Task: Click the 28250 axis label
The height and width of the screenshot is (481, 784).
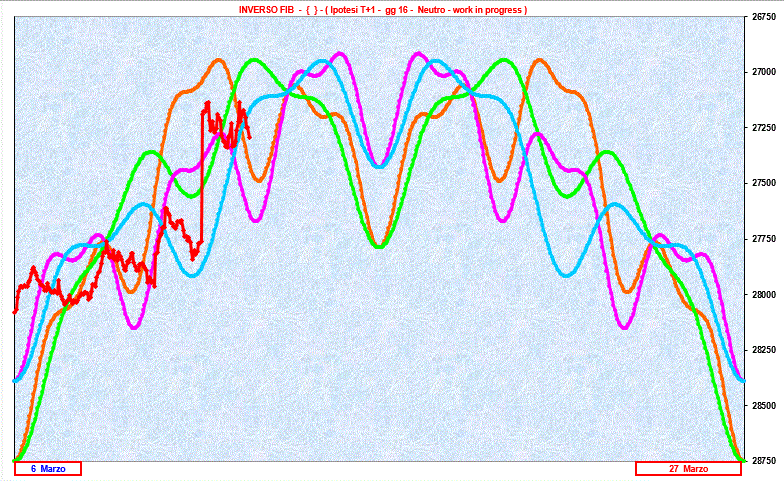Action: [x=764, y=350]
